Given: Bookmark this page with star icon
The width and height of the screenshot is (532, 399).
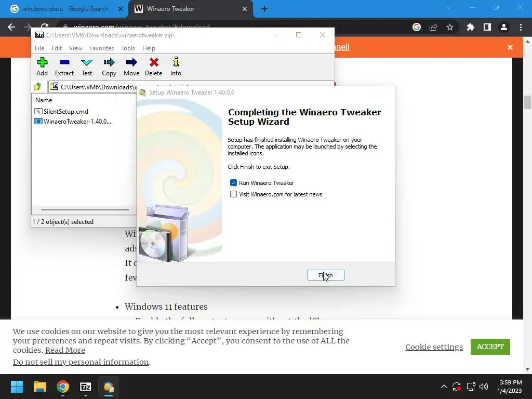Looking at the screenshot, I should (450, 27).
